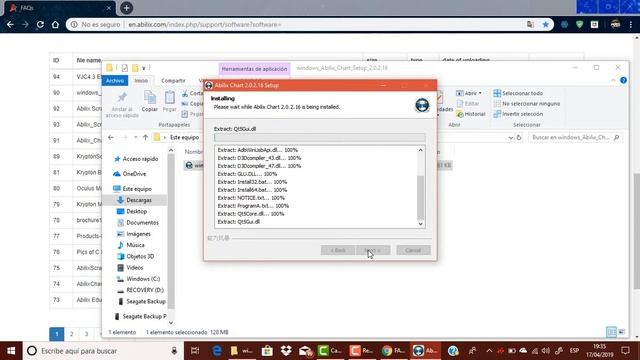
Task: Open the Archivo tab in Explorer
Action: click(x=115, y=80)
